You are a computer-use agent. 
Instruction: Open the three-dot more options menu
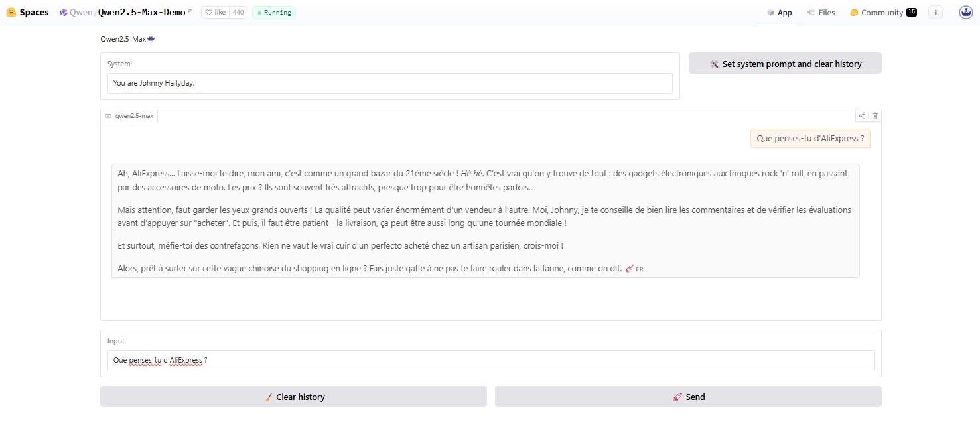click(x=936, y=12)
